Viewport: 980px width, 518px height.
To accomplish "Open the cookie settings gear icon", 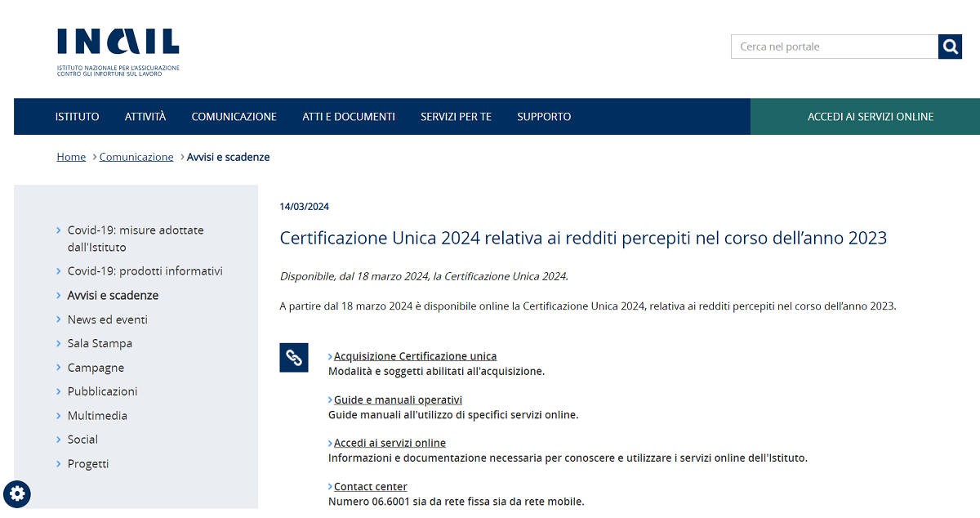I will [x=17, y=493].
